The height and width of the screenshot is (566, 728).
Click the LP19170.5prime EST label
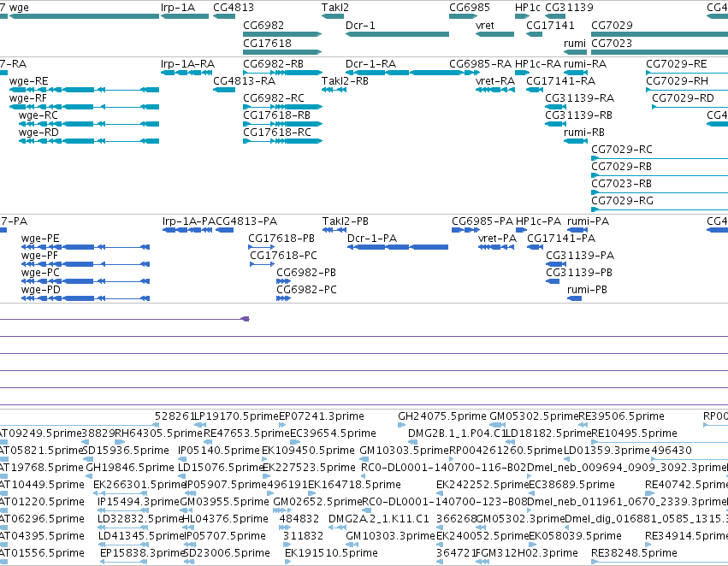235,416
